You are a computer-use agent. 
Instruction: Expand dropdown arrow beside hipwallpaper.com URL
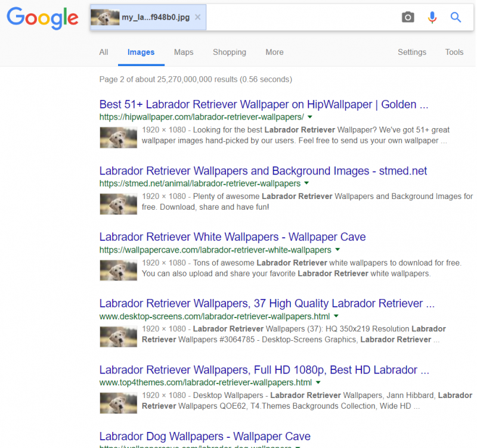310,117
